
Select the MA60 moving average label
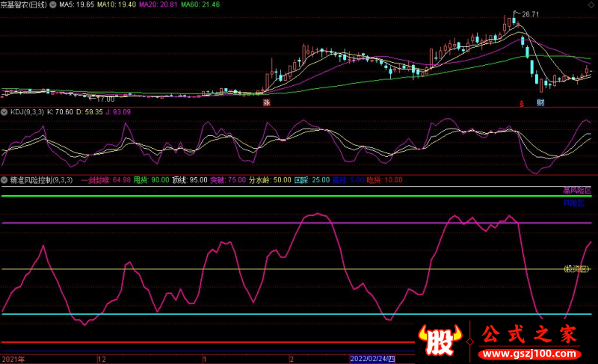click(x=200, y=4)
